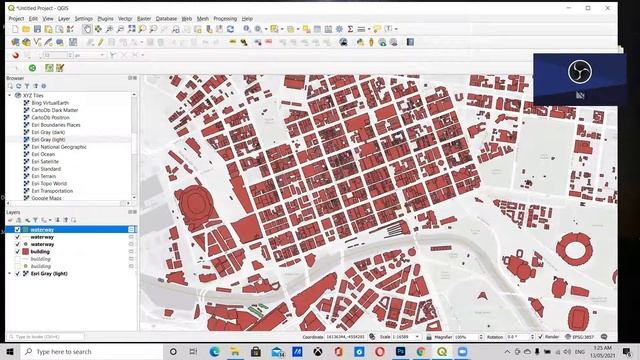Image resolution: width=640 pixels, height=360 pixels.
Task: Click the Magnifier spinner arrows
Action: [x=481, y=337]
